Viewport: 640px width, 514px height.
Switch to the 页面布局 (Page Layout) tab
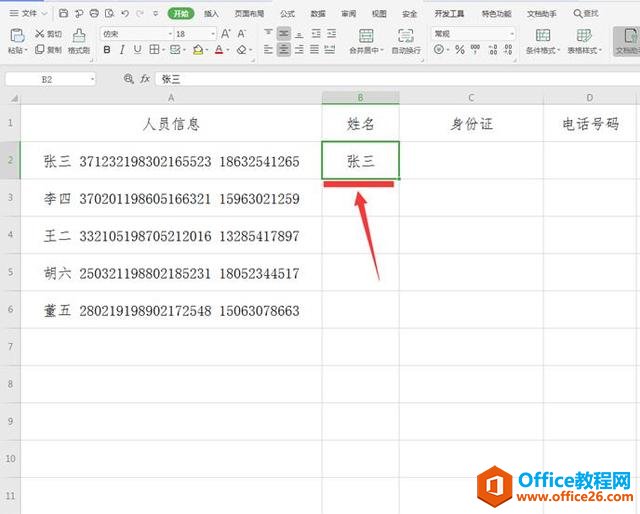[249, 13]
